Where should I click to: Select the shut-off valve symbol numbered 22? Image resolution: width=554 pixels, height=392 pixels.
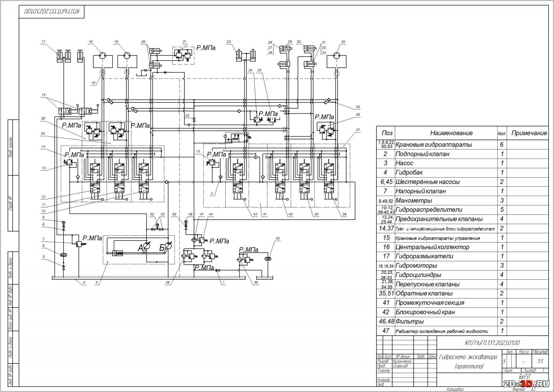coord(194,119)
